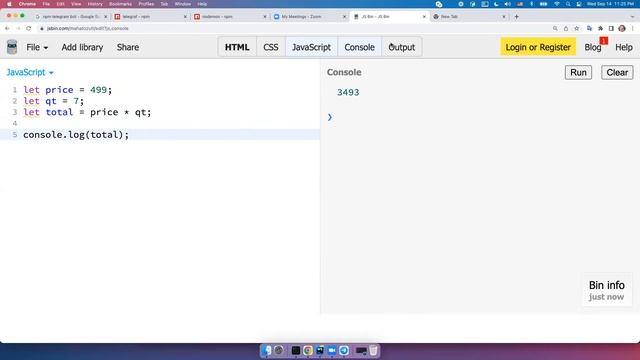Open the Extensions puzzle icon
The height and width of the screenshot is (360, 640).
tap(600, 29)
